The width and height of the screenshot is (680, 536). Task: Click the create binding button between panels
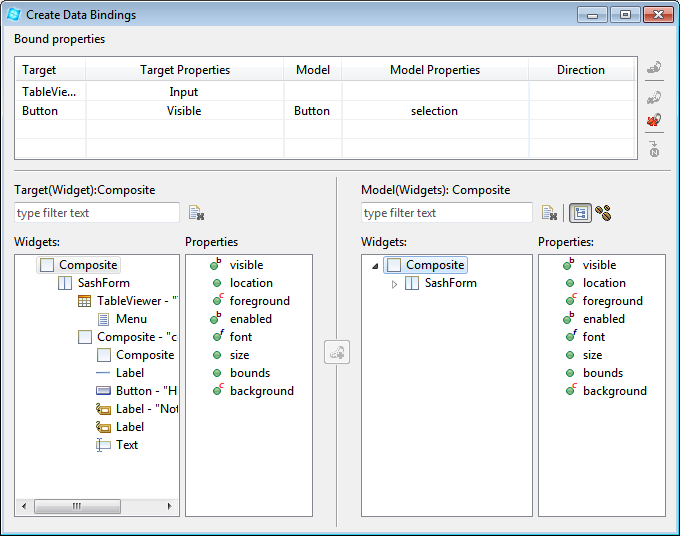click(337, 352)
